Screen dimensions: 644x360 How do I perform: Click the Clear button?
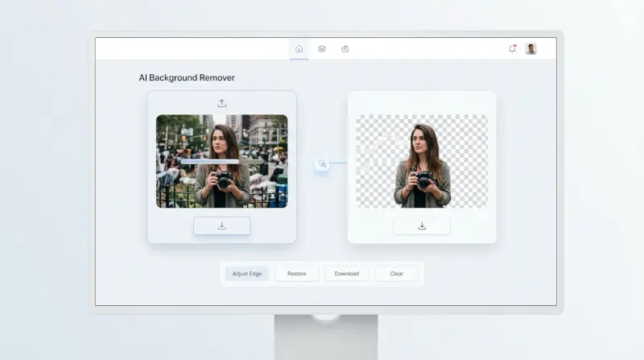pos(397,274)
